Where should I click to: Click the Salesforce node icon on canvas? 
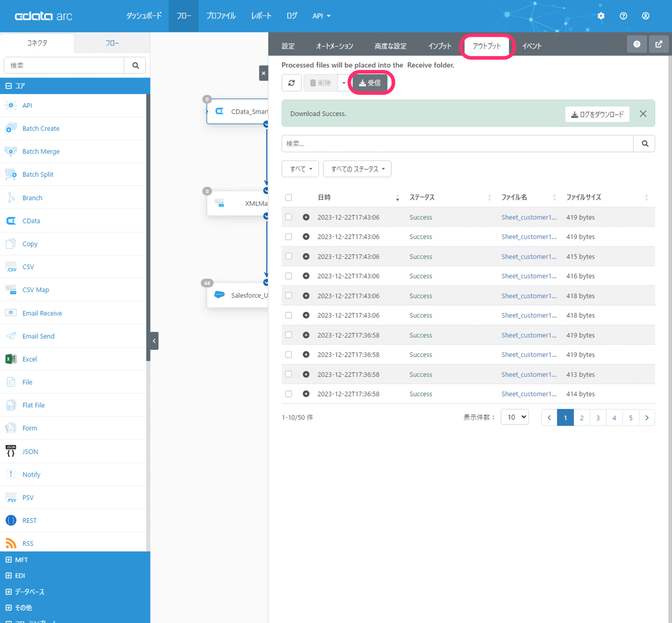pos(219,295)
